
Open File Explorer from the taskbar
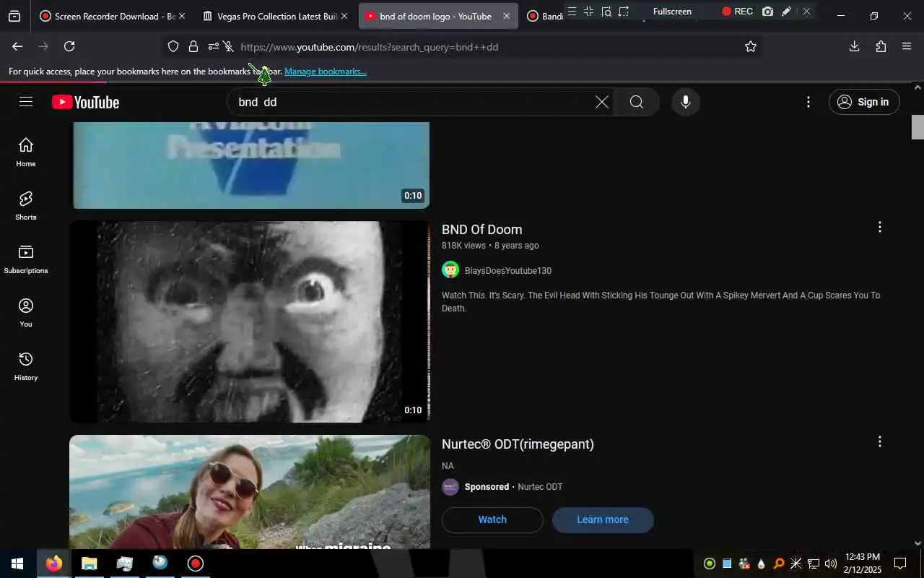tap(89, 564)
